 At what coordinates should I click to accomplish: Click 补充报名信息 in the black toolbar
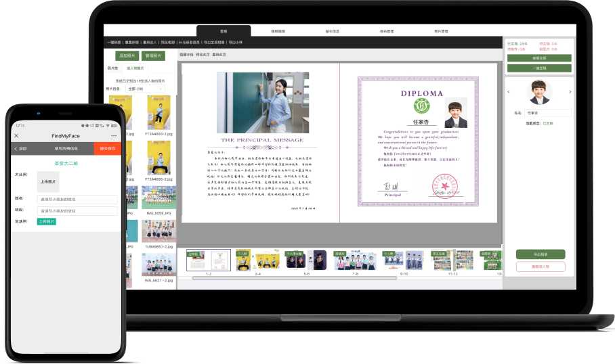190,43
